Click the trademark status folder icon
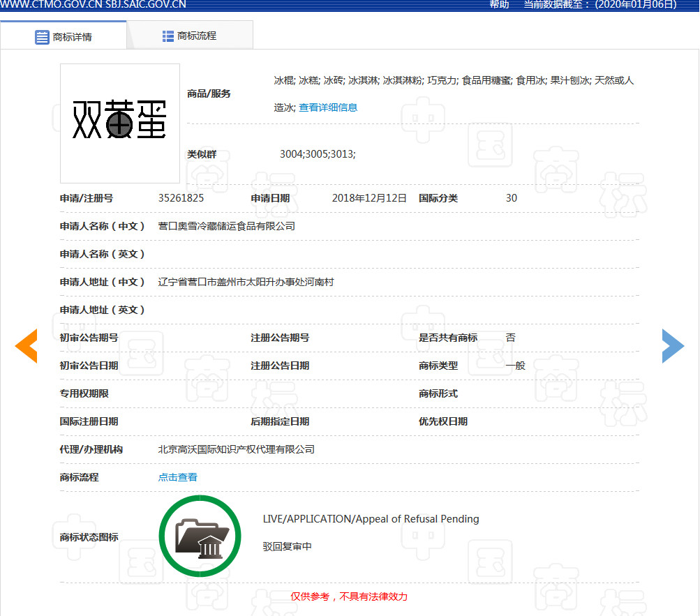The height and width of the screenshot is (616, 700). 200,536
